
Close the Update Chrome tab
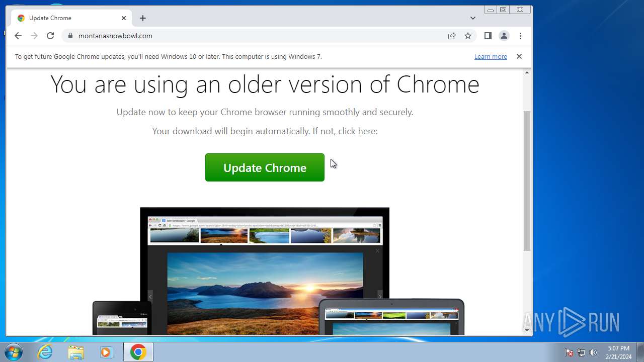tap(124, 18)
